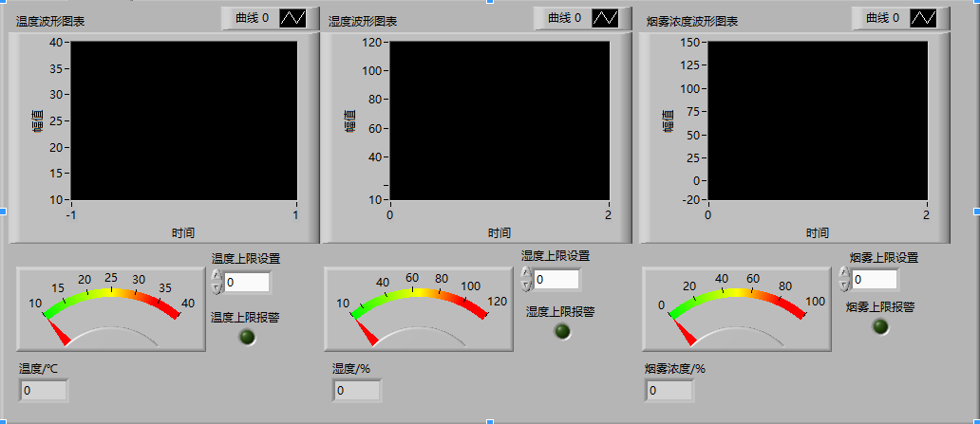Click the 温度上限报警 label

click(x=246, y=317)
